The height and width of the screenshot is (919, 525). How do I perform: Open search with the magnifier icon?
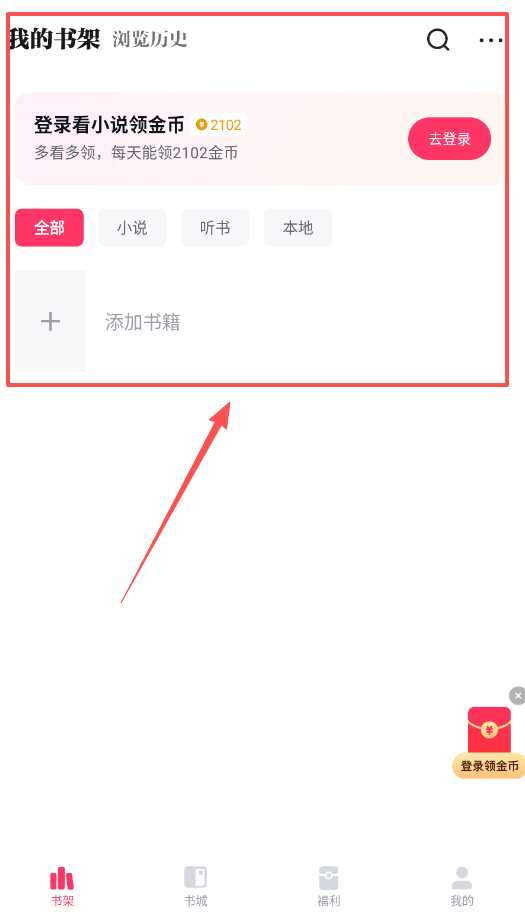[x=438, y=40]
